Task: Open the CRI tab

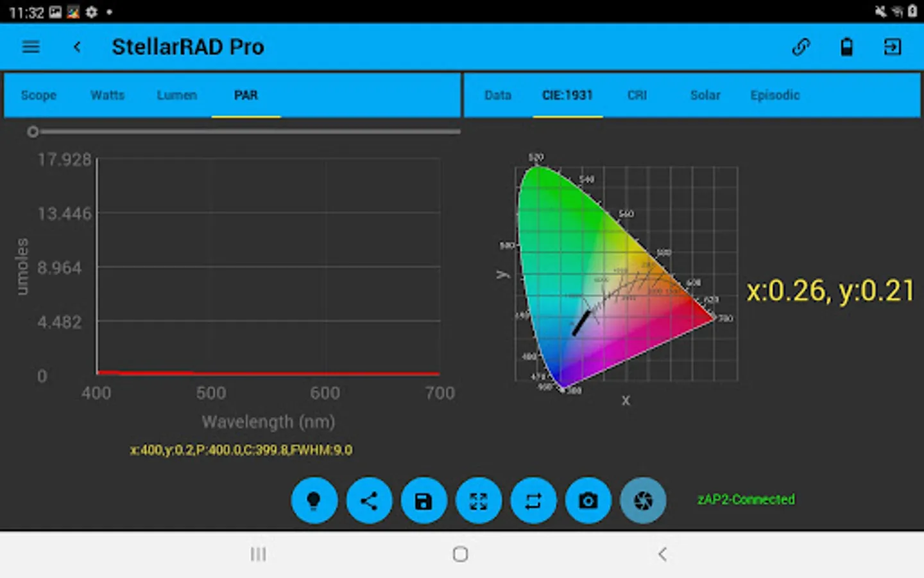Action: point(637,95)
